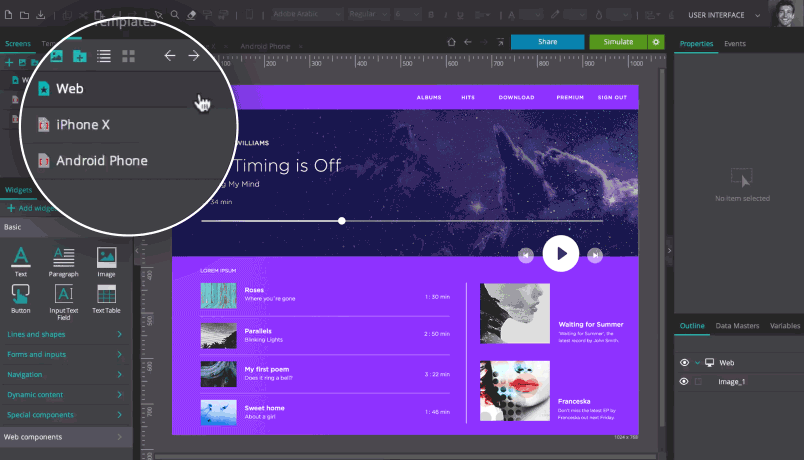Select the Text widget
This screenshot has height=460, width=804.
click(x=21, y=262)
